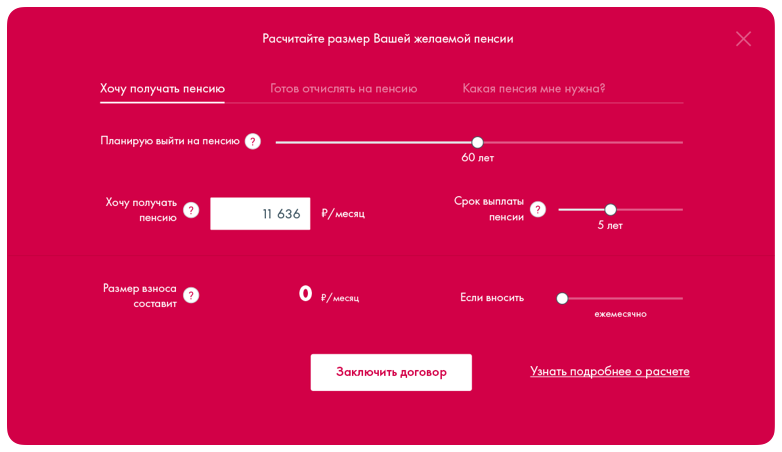Click the unfilled track of payout term slider
The image size is (782, 452).
649,210
